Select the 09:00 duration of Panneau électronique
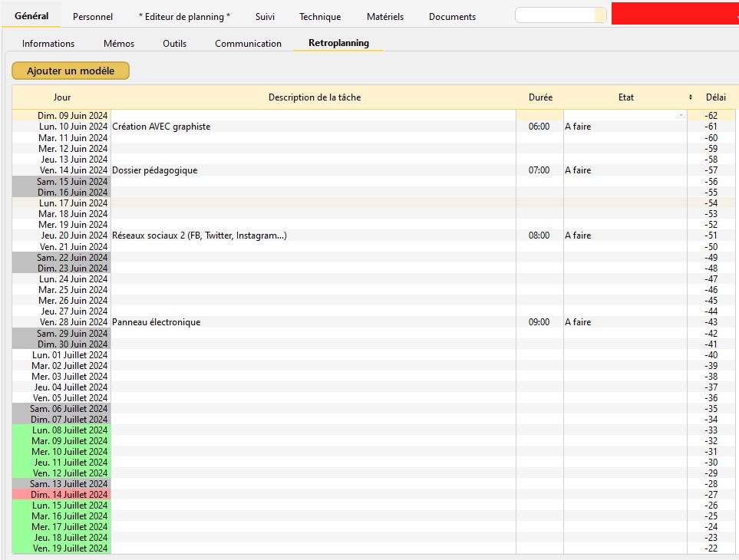 click(539, 323)
